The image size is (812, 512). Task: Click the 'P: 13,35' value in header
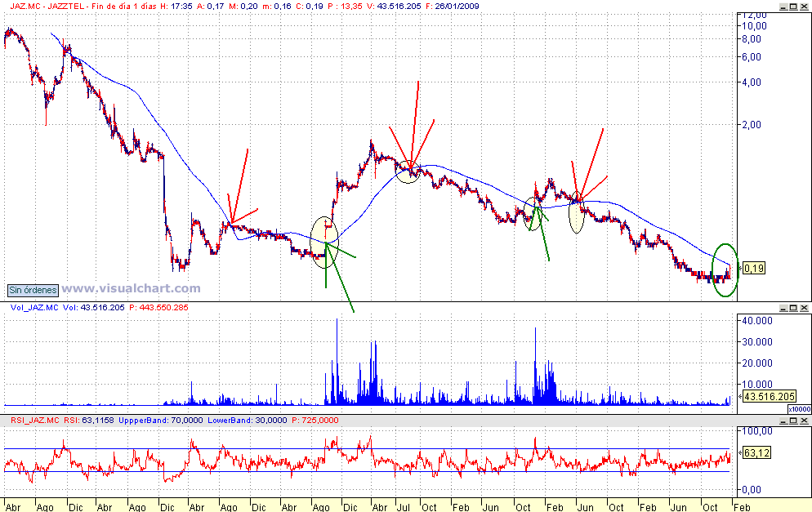[346, 7]
